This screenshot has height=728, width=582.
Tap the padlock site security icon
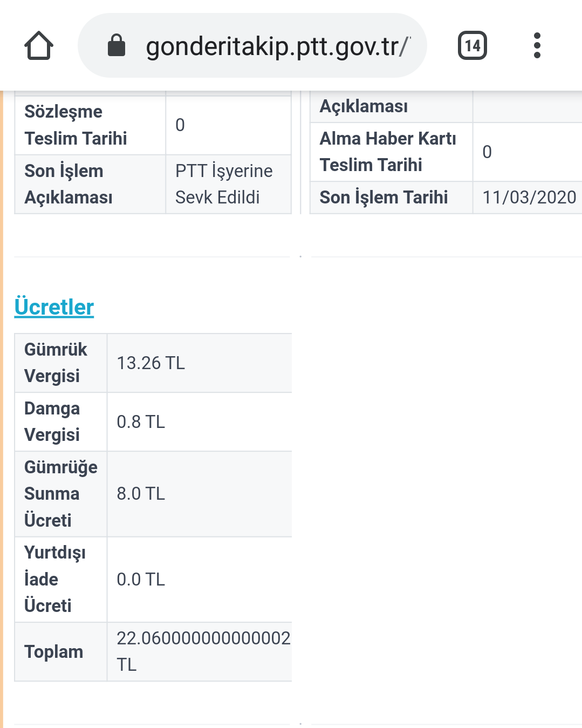click(x=117, y=45)
